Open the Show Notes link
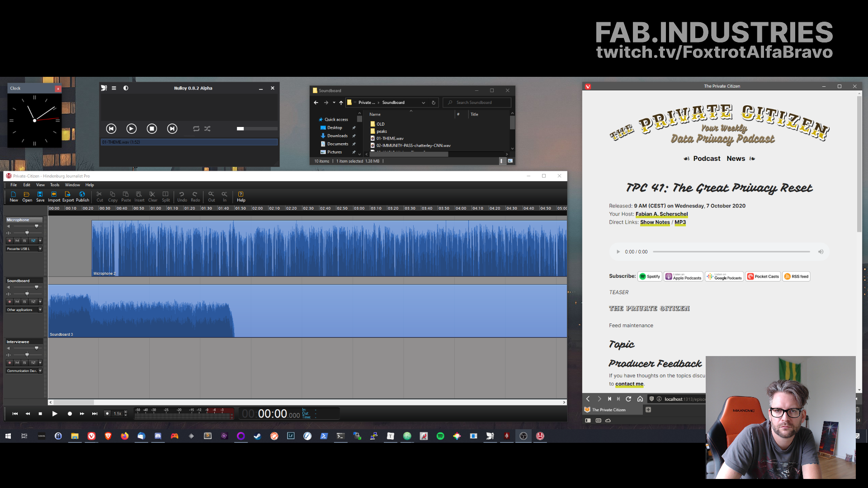 pos(655,222)
